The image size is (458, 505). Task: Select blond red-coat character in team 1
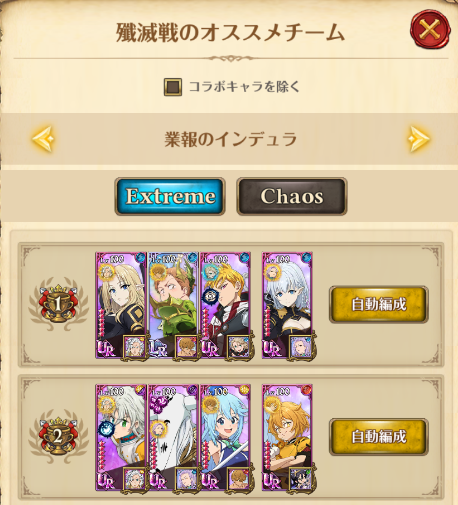coord(225,305)
